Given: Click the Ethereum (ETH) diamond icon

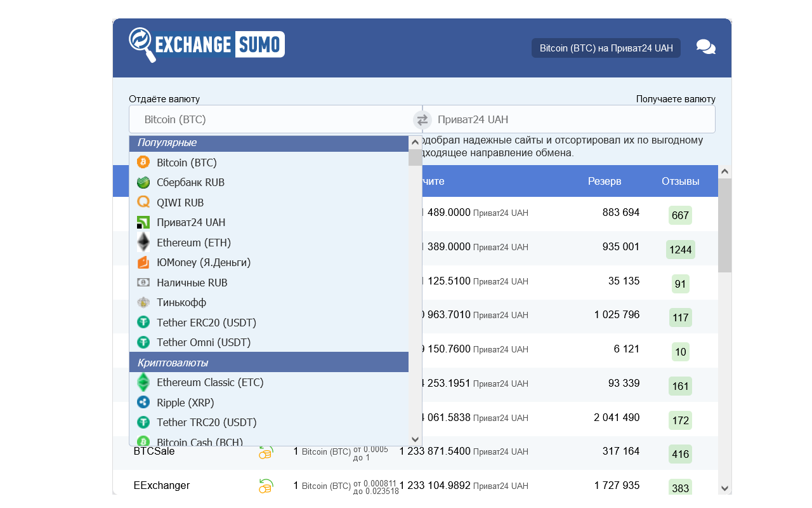Looking at the screenshot, I should point(143,243).
